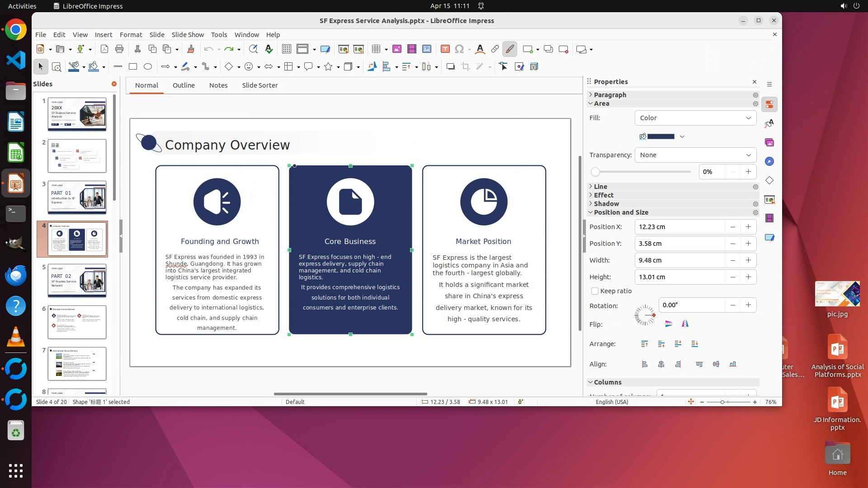Viewport: 868px width, 488px height.
Task: Expand the Shadow section
Action: tap(606, 204)
